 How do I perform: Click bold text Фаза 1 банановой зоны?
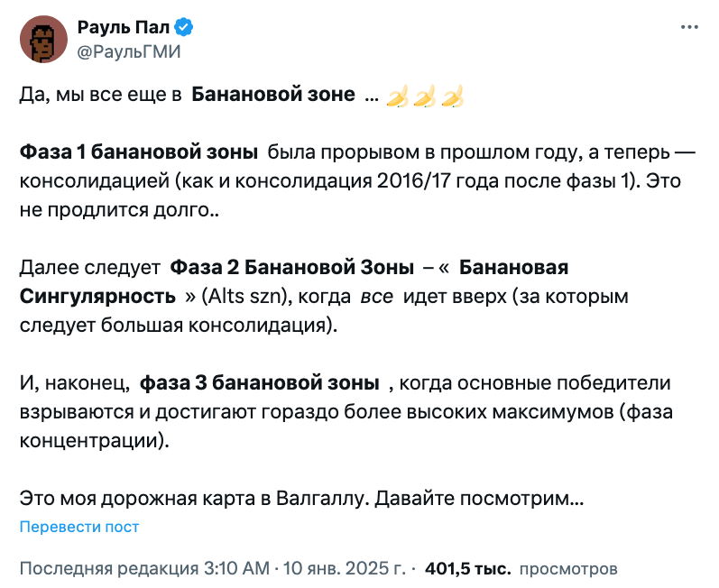point(139,152)
